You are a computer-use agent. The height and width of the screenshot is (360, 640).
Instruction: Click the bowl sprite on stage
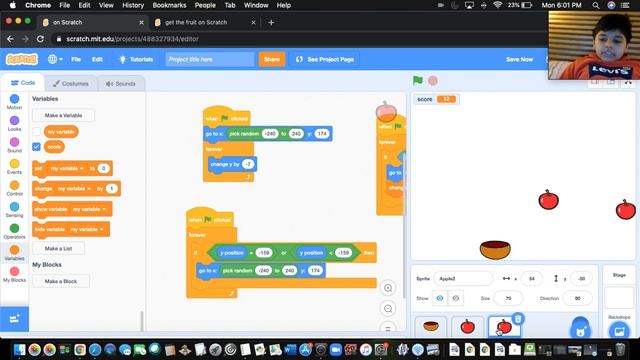[495, 249]
